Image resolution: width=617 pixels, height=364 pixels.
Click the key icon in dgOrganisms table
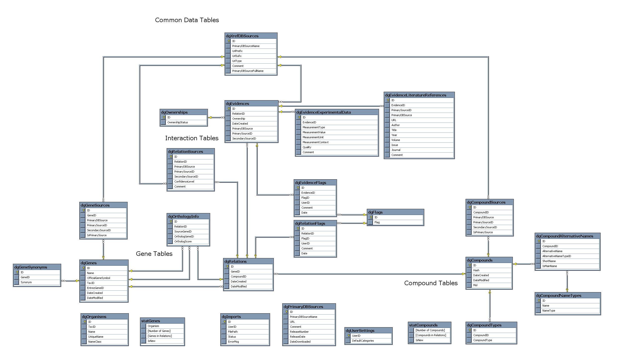(85, 322)
